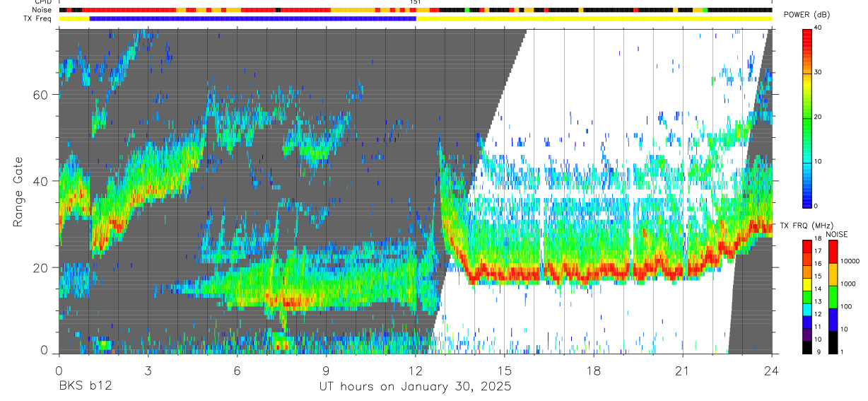
Task: Click the cyan segment of the TX FRQ legend
Action: click(807, 310)
